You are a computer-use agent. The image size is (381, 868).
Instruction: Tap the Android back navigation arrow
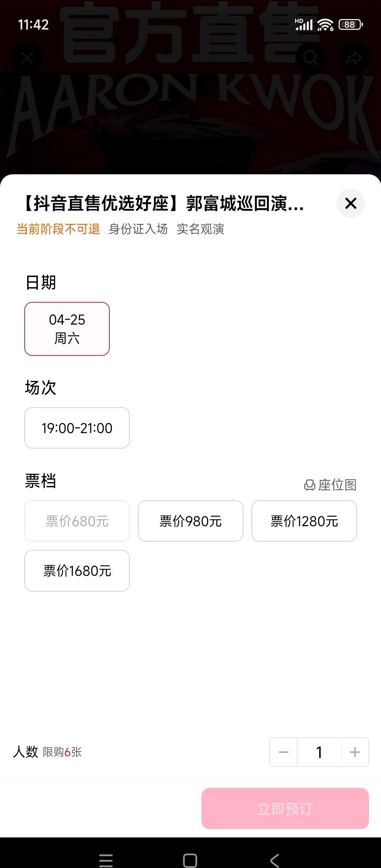click(275, 861)
